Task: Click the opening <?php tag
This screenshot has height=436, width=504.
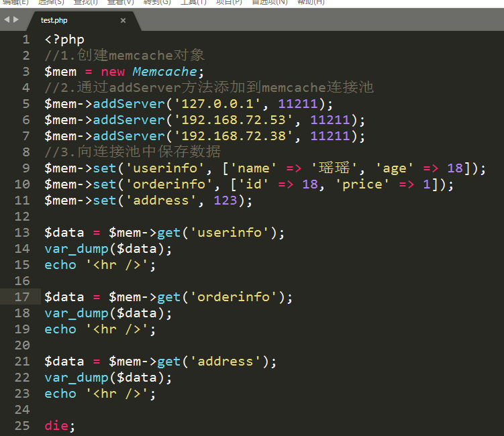Action: [x=64, y=40]
